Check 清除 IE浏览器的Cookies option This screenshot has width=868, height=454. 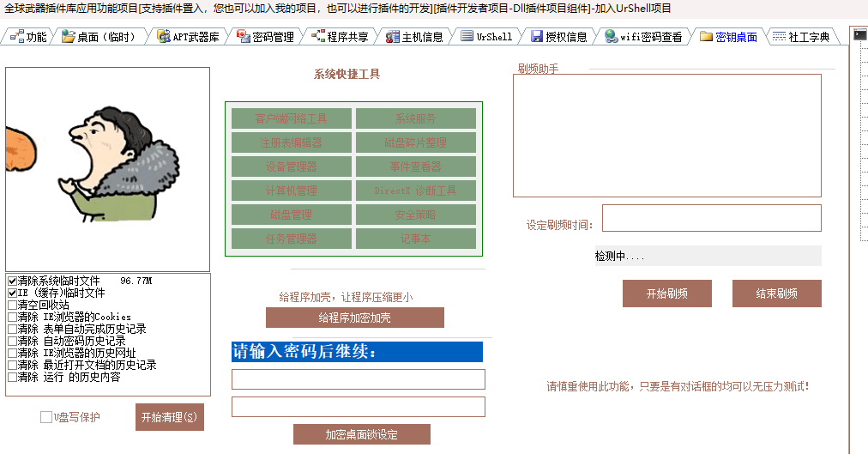12,318
